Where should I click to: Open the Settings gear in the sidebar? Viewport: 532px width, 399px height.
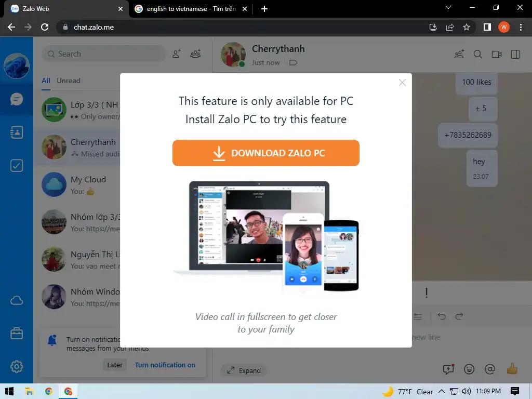point(16,366)
